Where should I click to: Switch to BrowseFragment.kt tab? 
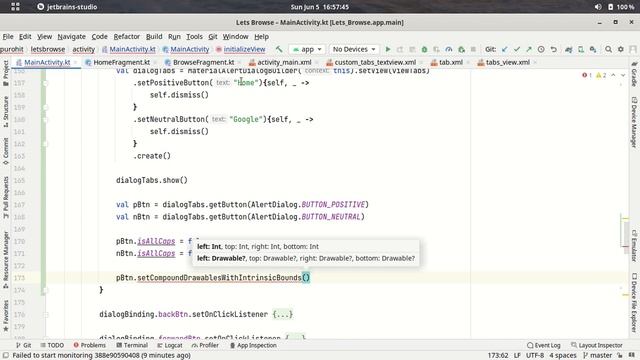click(x=203, y=62)
